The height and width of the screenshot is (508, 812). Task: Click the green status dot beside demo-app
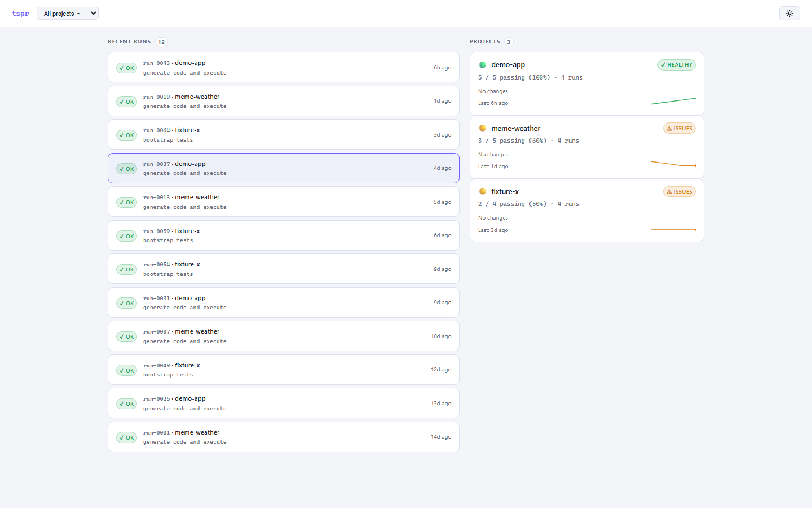coord(483,65)
